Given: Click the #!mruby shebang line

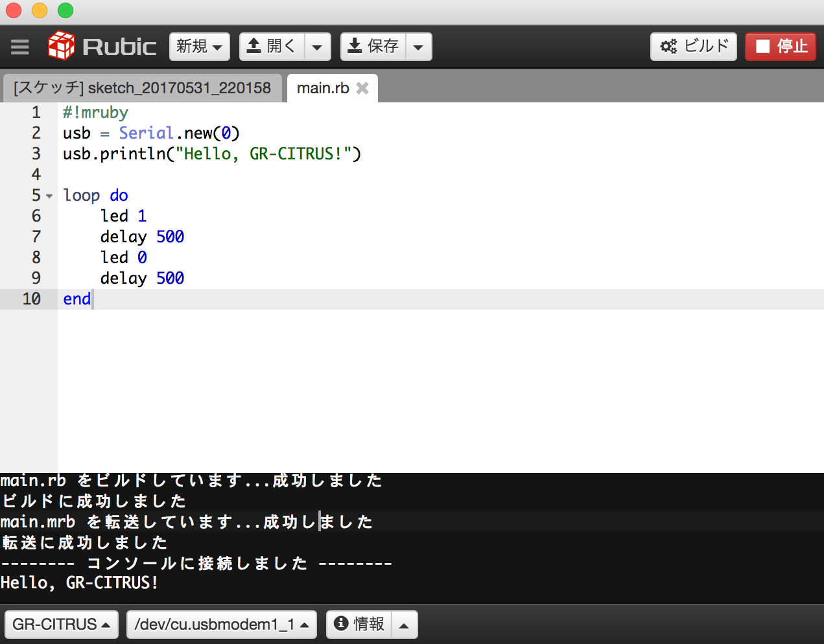Looking at the screenshot, I should tap(95, 112).
